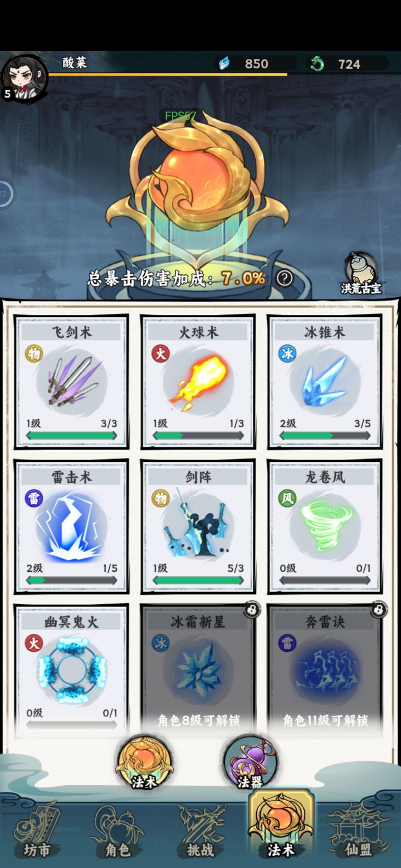This screenshot has width=401, height=868.
Task: Click the question mark help icon
Action: pos(284,278)
